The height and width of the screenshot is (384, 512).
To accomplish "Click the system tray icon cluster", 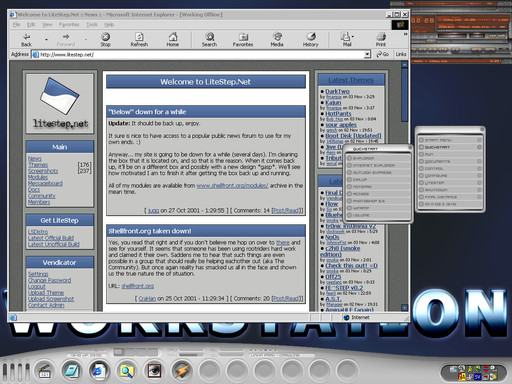I will pos(473,373).
